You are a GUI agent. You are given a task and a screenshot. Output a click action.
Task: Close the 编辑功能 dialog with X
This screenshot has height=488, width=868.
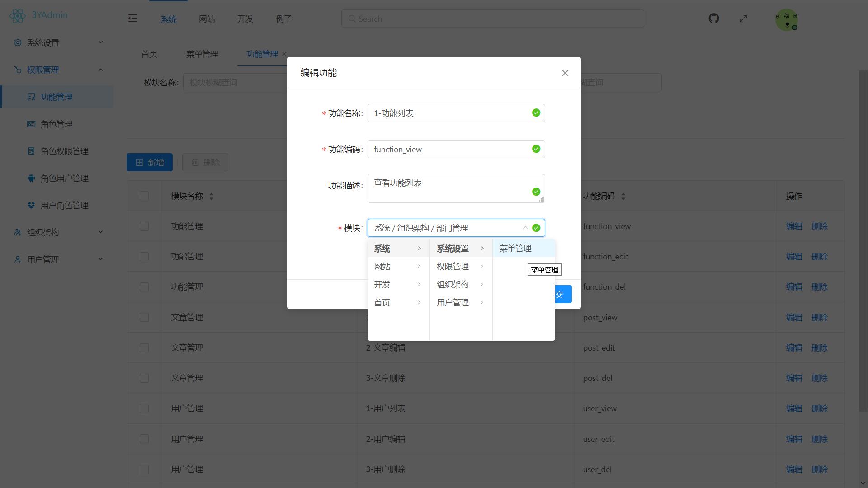[565, 73]
